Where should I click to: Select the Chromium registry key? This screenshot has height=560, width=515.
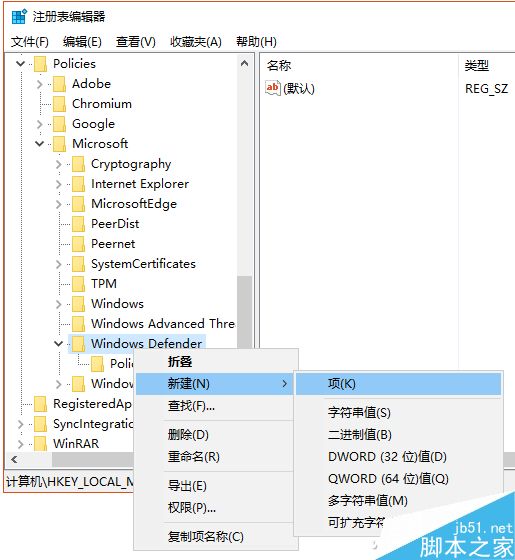click(x=102, y=104)
